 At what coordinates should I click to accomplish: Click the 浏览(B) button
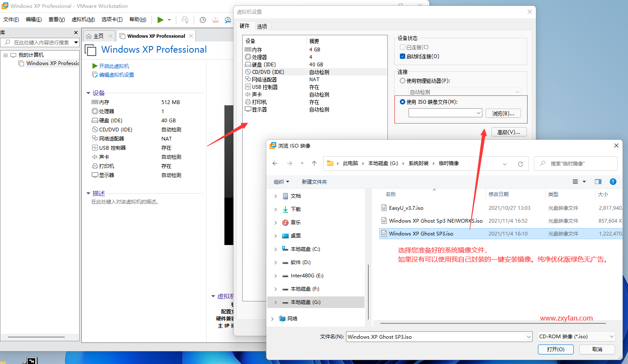pos(503,112)
